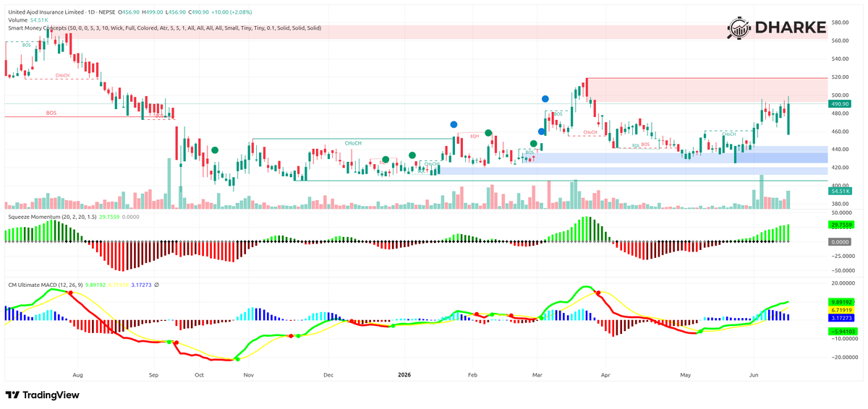Select the 2026 label on the time axis
Image resolution: width=868 pixels, height=409 pixels.
click(x=405, y=376)
